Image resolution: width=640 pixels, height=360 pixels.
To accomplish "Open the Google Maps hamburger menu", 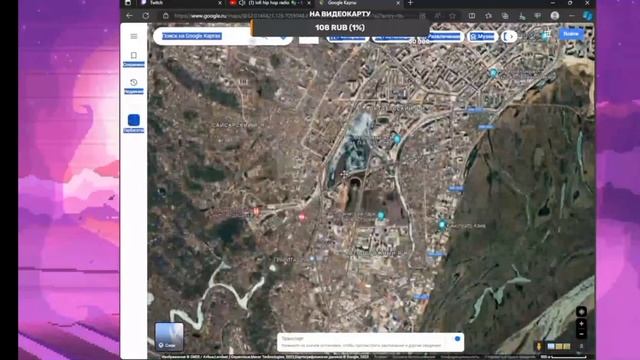I will [133, 36].
